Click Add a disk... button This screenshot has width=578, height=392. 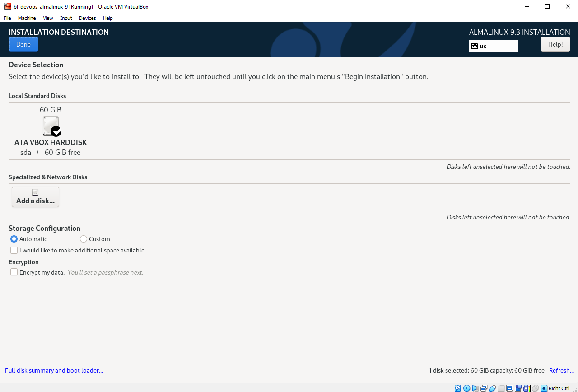35,197
